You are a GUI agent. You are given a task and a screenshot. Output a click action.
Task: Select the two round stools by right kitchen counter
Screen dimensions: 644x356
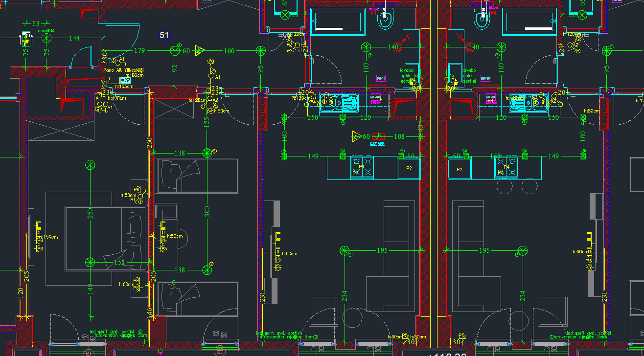click(517, 186)
